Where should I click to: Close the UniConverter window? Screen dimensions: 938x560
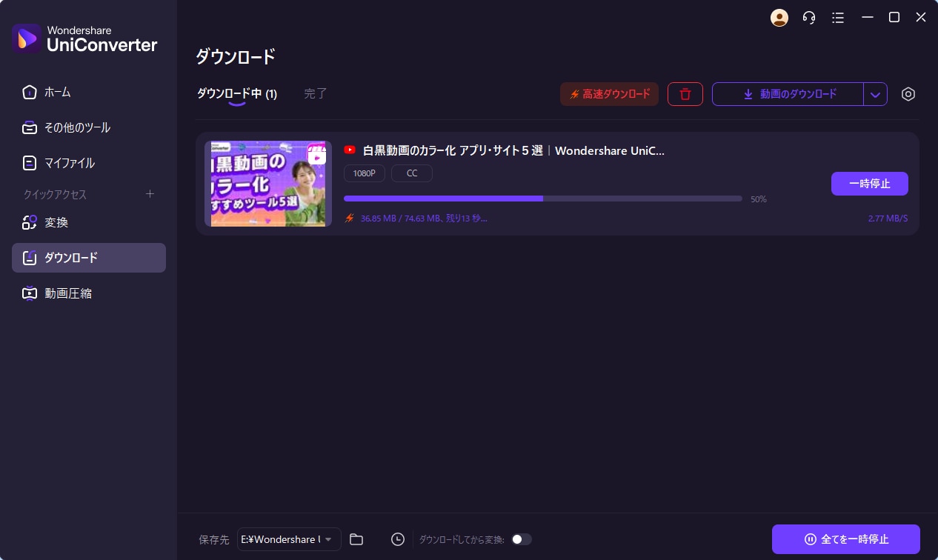point(921,17)
